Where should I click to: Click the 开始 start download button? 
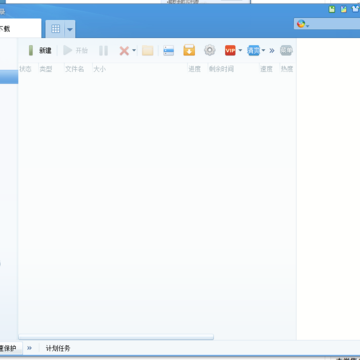(75, 51)
